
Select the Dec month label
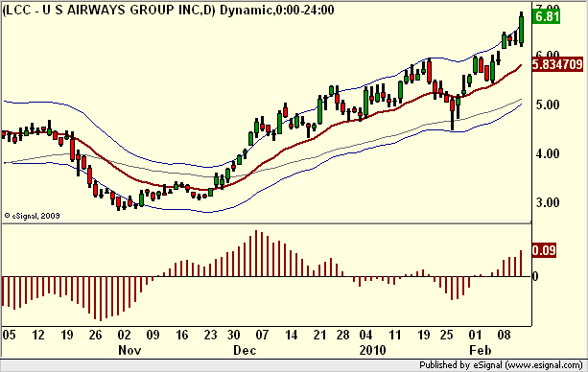pyautogui.click(x=245, y=350)
